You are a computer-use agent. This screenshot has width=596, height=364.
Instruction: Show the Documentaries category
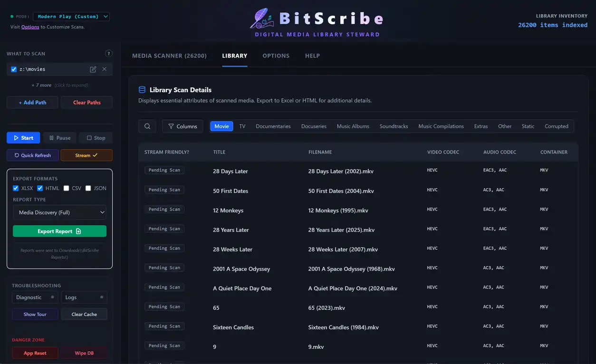(273, 126)
